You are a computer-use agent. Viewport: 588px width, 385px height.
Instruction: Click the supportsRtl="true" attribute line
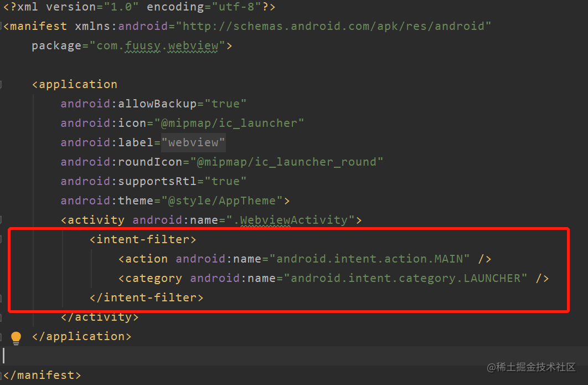[x=153, y=181]
